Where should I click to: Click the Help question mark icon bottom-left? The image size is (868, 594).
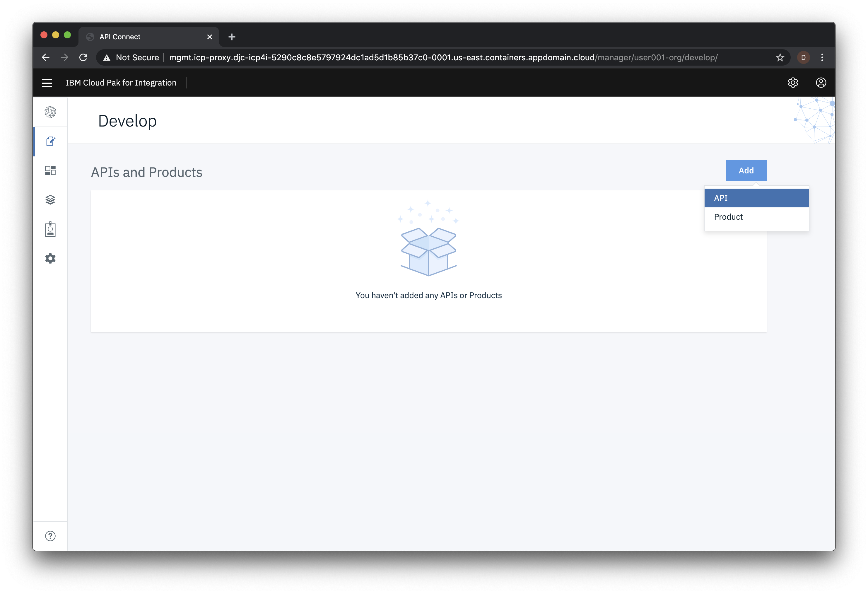tap(50, 535)
